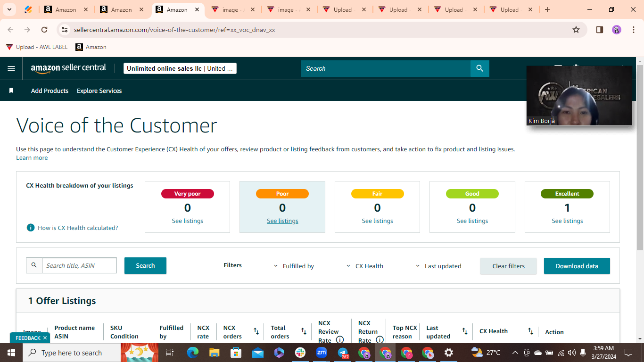Image resolution: width=644 pixels, height=362 pixels.
Task: Show info for NCX Return Rate
Action: [380, 340]
